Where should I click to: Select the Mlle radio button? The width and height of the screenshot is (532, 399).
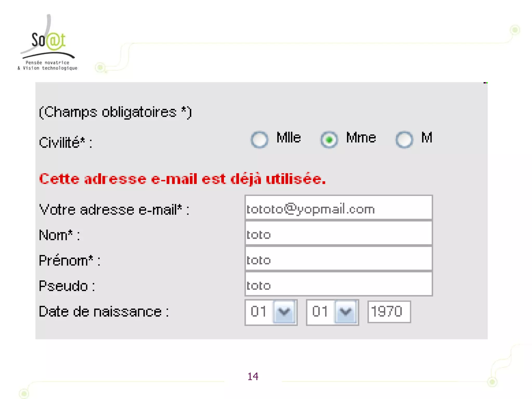(x=259, y=139)
